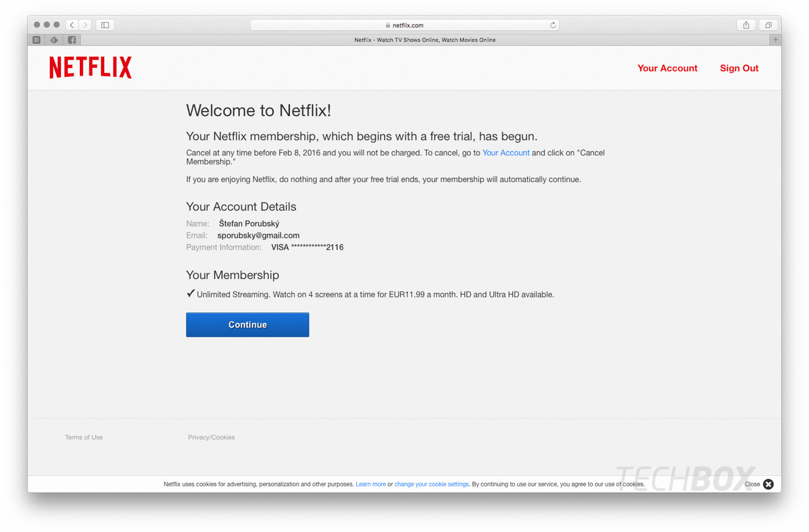Click the 'Welcome to Netflix!' heading
The height and width of the screenshot is (532, 809).
(258, 110)
